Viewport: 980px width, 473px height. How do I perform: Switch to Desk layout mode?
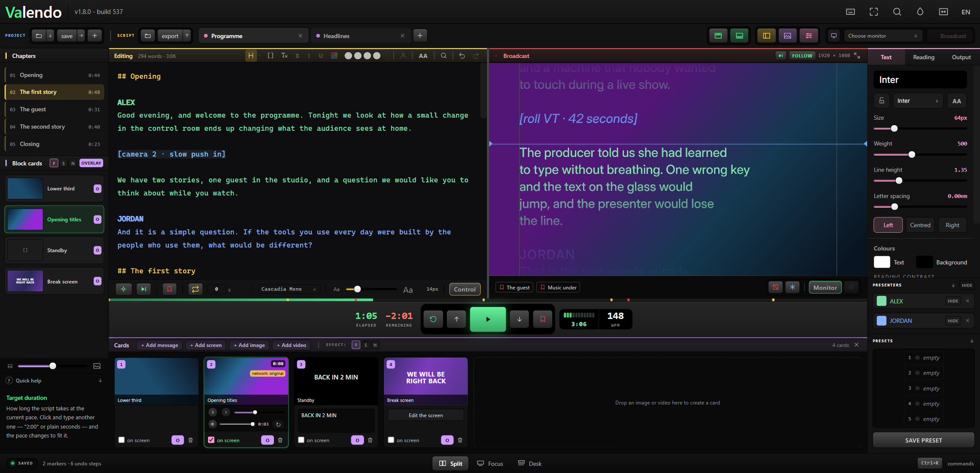(530, 464)
